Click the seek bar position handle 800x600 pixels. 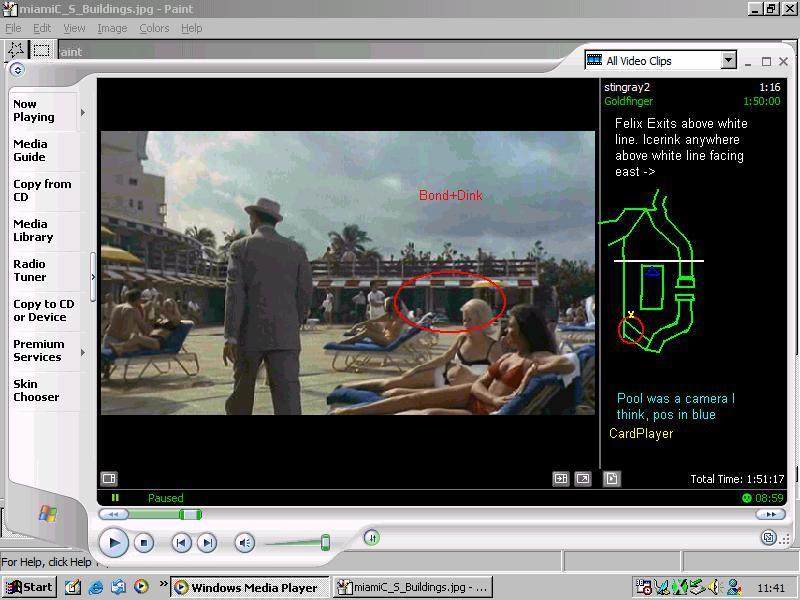coord(191,514)
